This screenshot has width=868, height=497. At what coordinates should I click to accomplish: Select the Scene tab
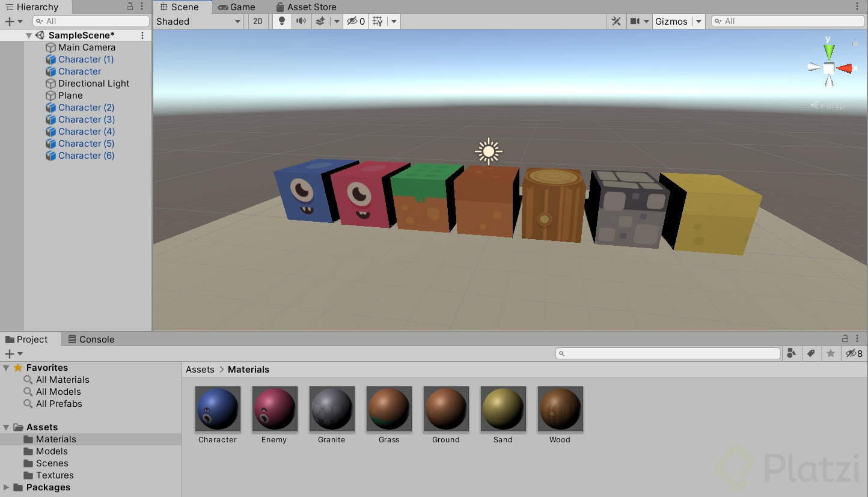[183, 7]
